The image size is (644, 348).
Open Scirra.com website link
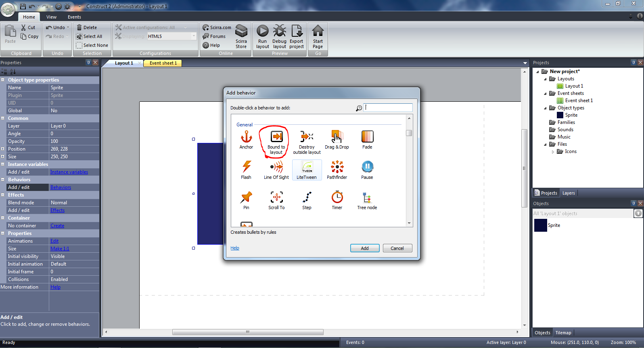[217, 27]
